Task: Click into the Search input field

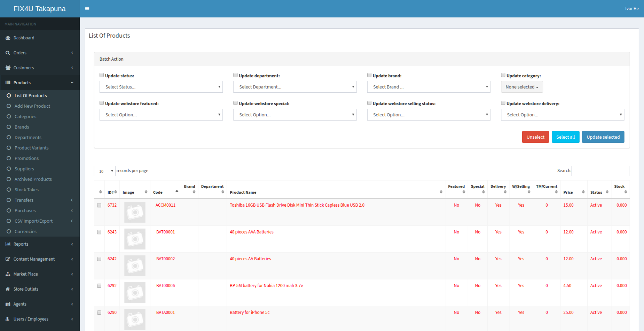Action: pos(600,171)
